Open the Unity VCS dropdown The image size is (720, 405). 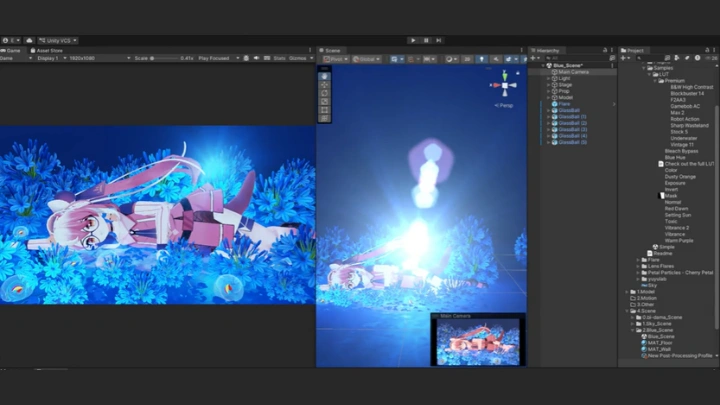[x=58, y=40]
